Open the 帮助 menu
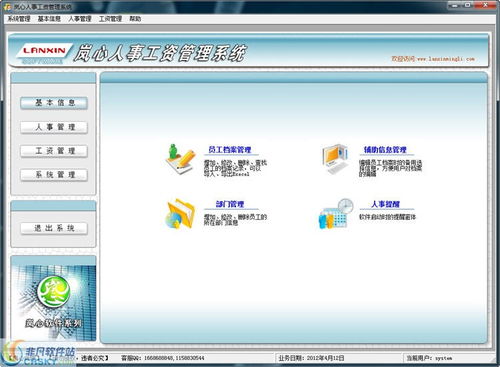This screenshot has width=500, height=367. [x=135, y=19]
